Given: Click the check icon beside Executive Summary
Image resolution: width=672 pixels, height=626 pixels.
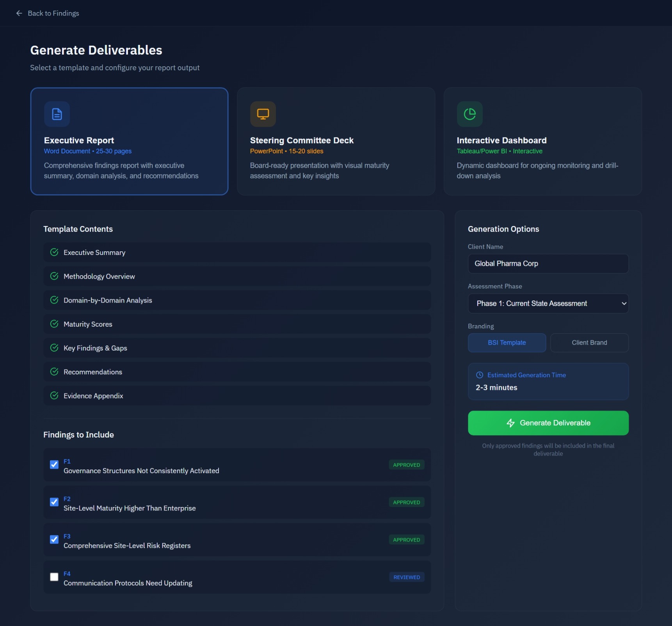Looking at the screenshot, I should tap(54, 253).
